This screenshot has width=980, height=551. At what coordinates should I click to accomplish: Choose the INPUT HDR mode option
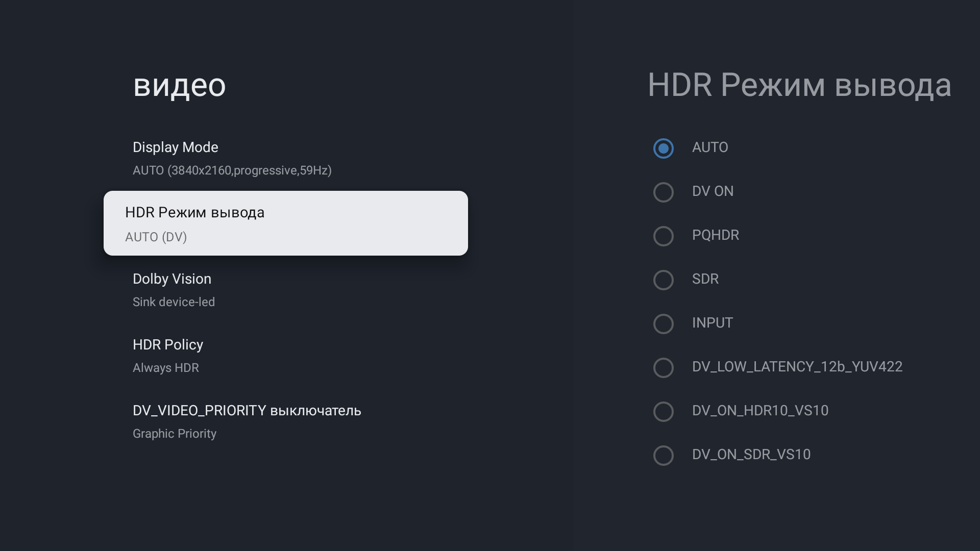(x=663, y=324)
